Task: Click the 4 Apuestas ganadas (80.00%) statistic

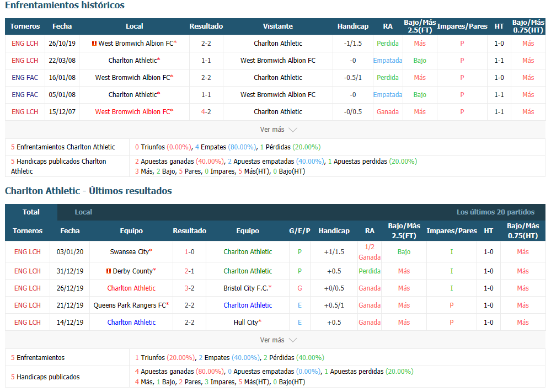Action: [x=179, y=372]
